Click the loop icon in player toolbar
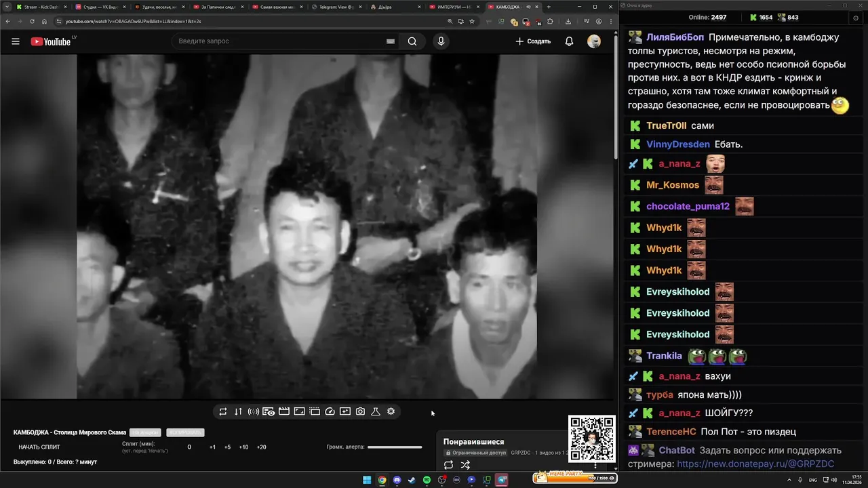Viewport: 868px width, 488px height. (222, 411)
